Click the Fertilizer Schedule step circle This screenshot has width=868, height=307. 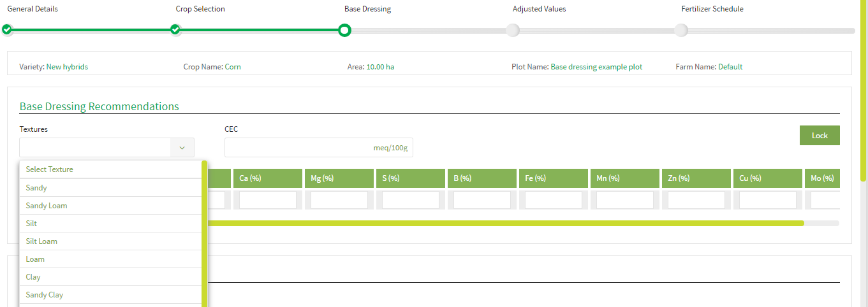pyautogui.click(x=681, y=30)
